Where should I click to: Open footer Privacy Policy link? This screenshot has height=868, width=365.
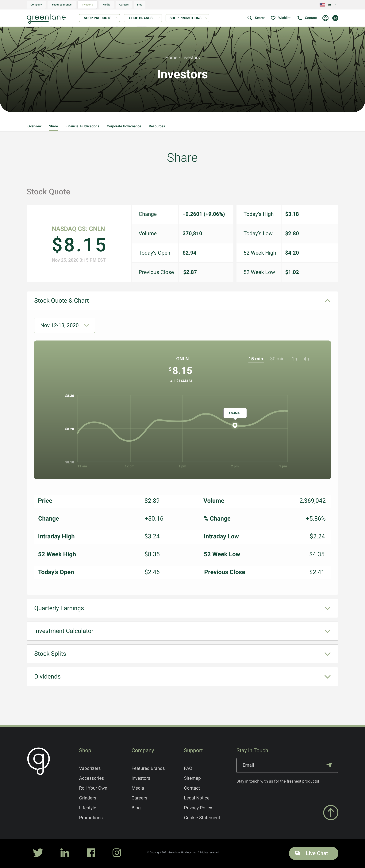[x=198, y=808]
